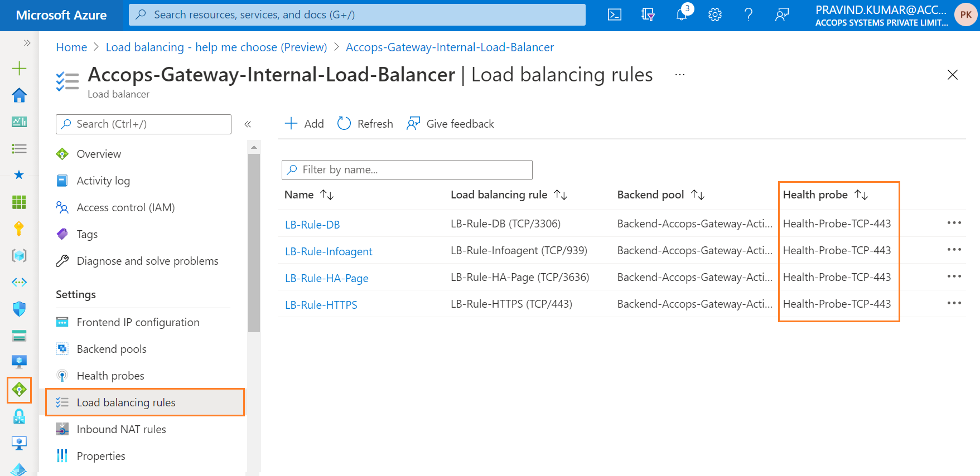Open context menu dots for LB-Rule-Infoagent
The height and width of the screenshot is (476, 980).
point(954,250)
